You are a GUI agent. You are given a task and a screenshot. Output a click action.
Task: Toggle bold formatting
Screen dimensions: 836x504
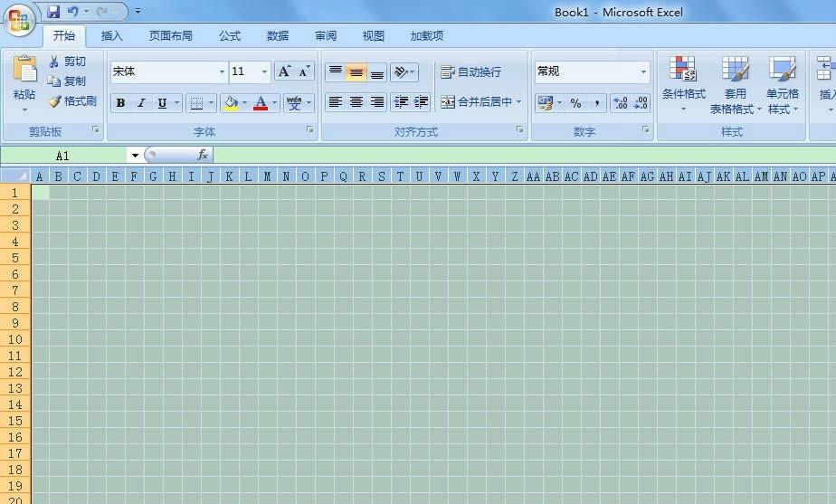[120, 103]
